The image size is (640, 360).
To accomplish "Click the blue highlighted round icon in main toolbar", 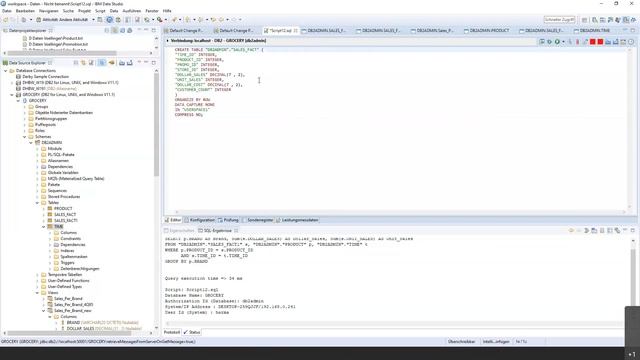I will (x=109, y=20).
